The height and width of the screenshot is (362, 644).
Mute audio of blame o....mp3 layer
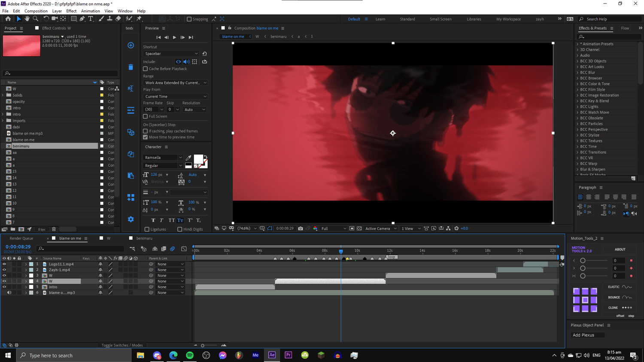pos(9,293)
